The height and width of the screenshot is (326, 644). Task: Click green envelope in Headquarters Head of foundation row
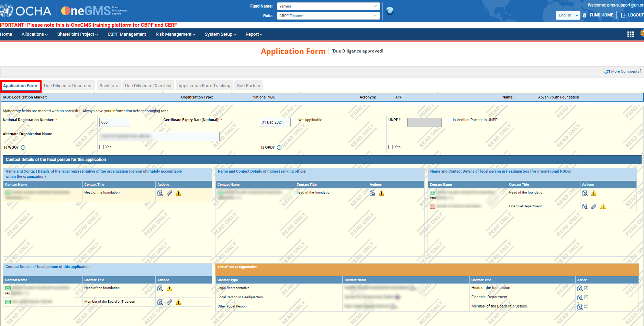[x=433, y=193]
